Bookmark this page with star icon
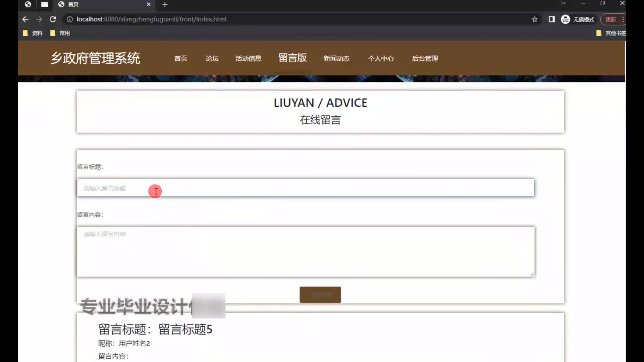 tap(535, 19)
